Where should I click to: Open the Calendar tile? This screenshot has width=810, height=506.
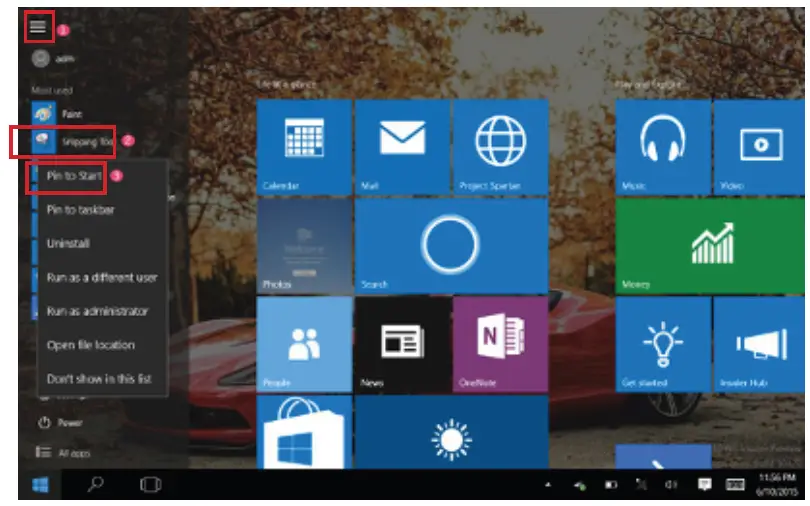(x=304, y=147)
